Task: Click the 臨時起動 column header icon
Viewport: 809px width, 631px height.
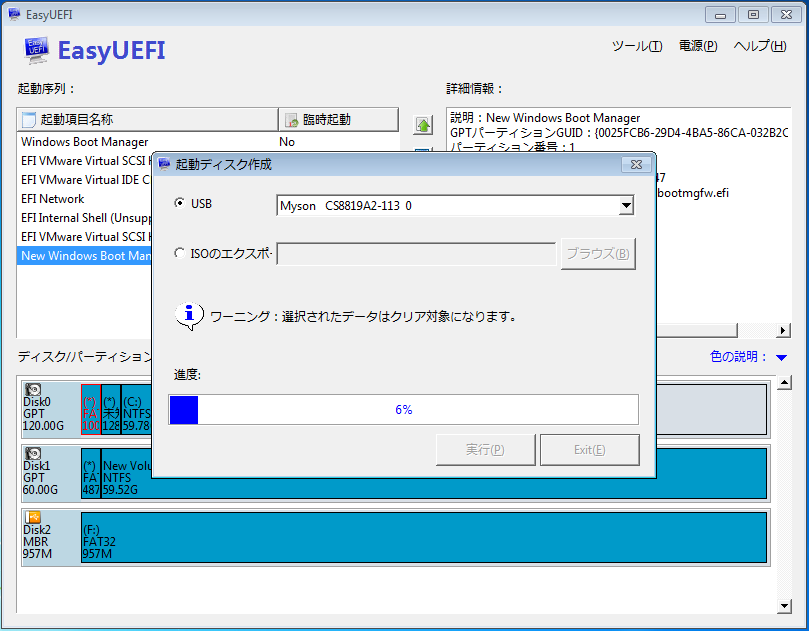Action: click(292, 120)
